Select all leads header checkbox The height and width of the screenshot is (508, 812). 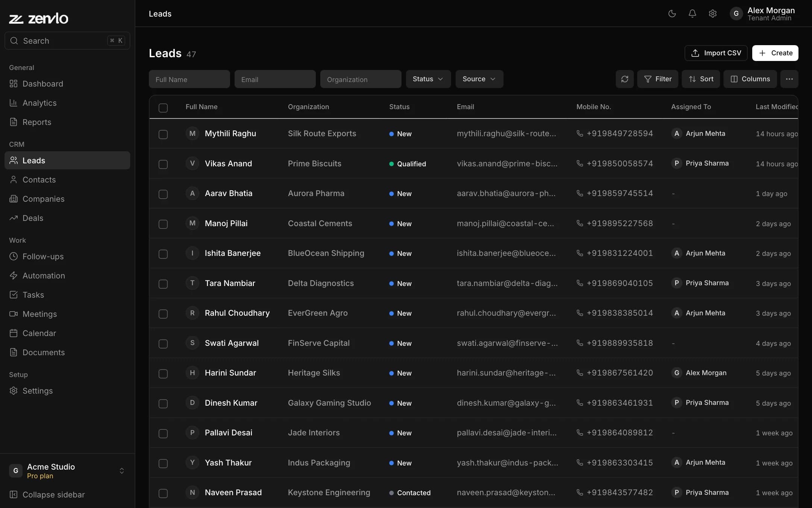163,108
